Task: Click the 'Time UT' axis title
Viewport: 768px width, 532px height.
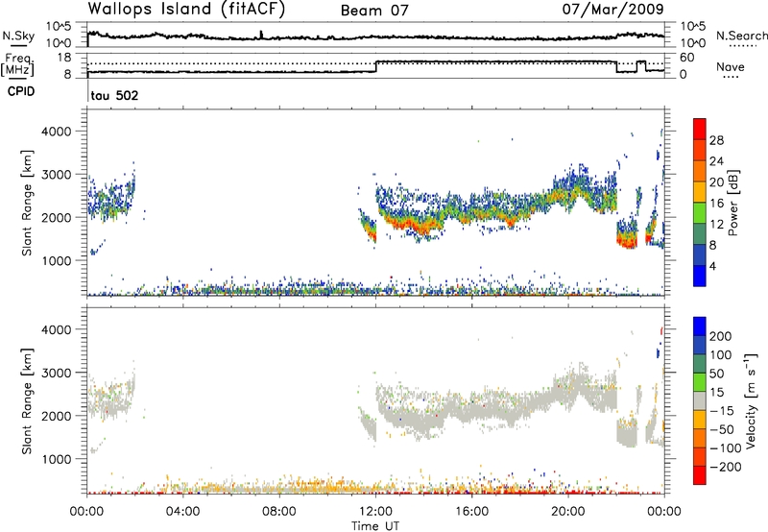Action: (375, 526)
